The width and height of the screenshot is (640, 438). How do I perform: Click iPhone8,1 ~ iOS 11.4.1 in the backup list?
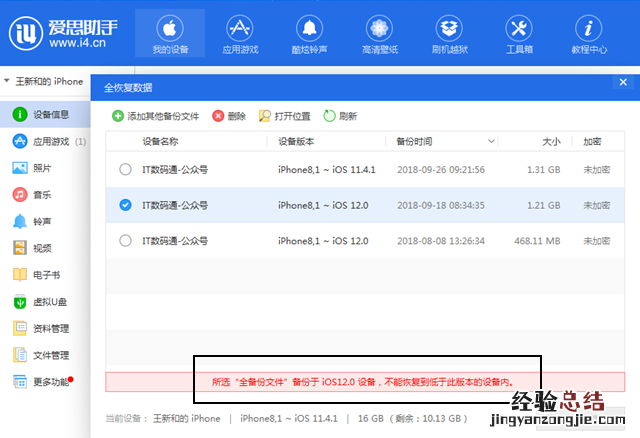tap(327, 169)
